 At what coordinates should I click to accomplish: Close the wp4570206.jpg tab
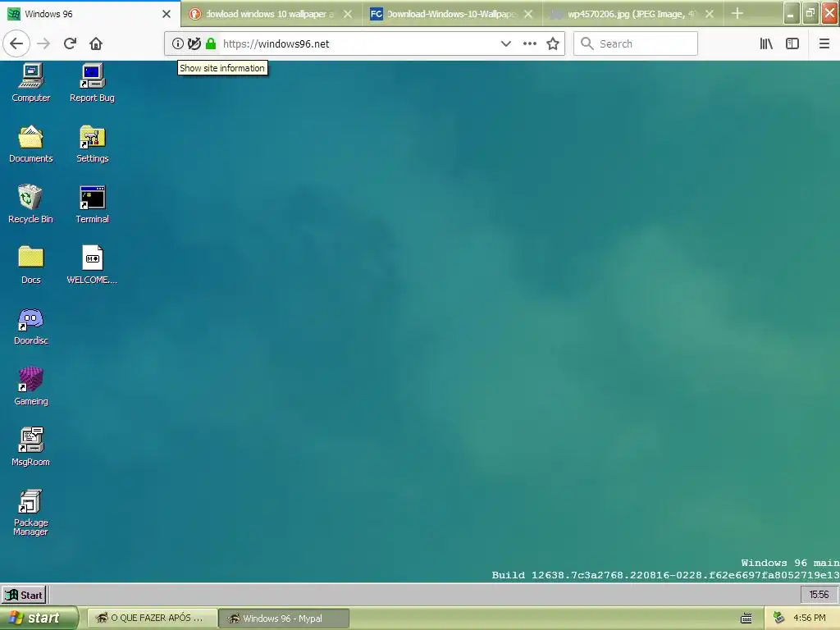710,14
